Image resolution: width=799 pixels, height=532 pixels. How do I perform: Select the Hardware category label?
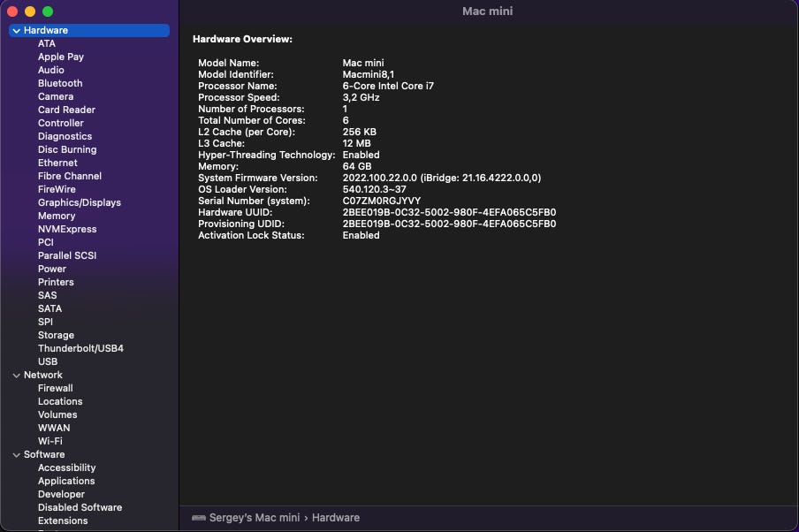[46, 31]
